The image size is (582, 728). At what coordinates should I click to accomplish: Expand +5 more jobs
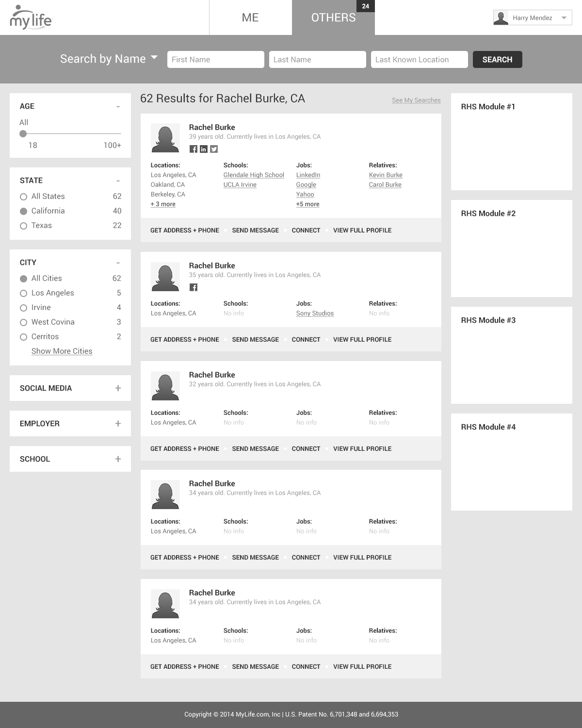(x=307, y=204)
